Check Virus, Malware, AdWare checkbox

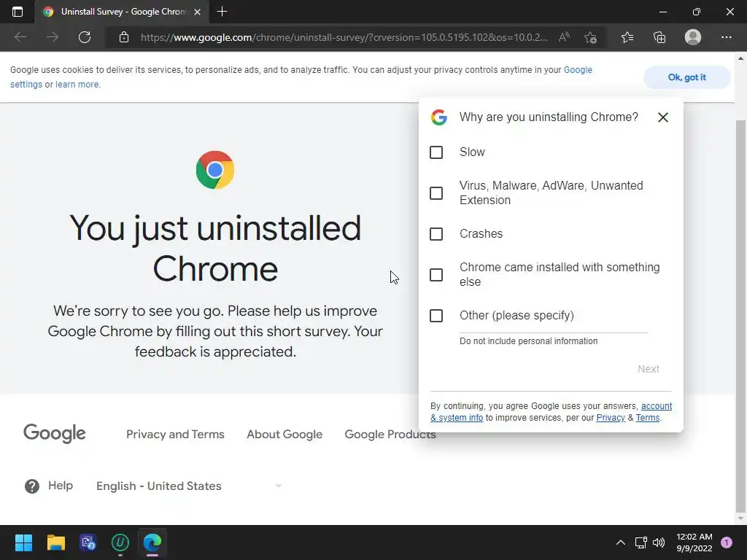tap(436, 192)
